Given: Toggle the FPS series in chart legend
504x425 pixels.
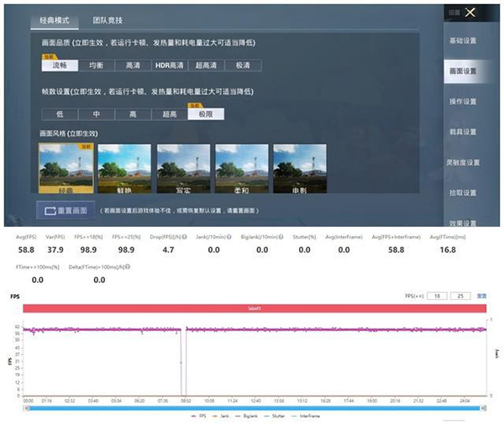Looking at the screenshot, I should pos(197,415).
